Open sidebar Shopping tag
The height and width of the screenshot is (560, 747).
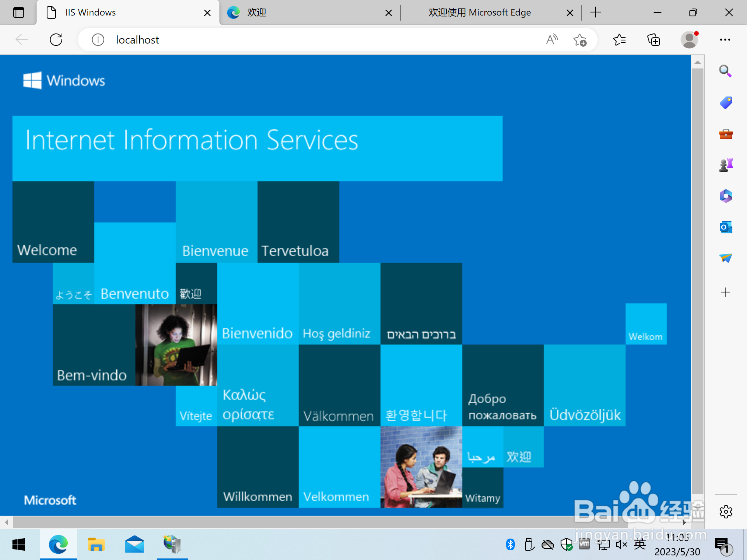coord(726,103)
